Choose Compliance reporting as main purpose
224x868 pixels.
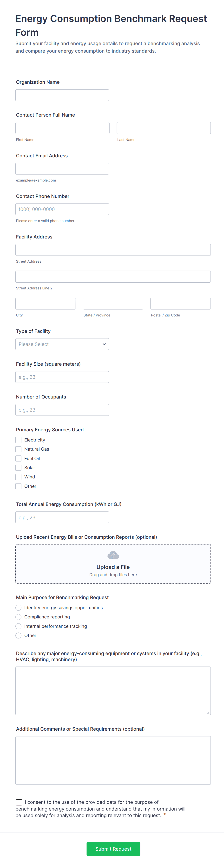coord(19,617)
